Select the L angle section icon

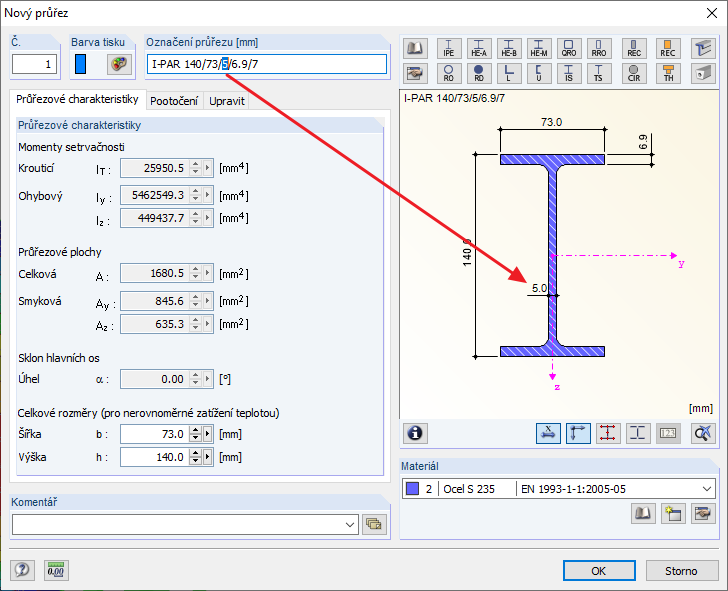[509, 73]
